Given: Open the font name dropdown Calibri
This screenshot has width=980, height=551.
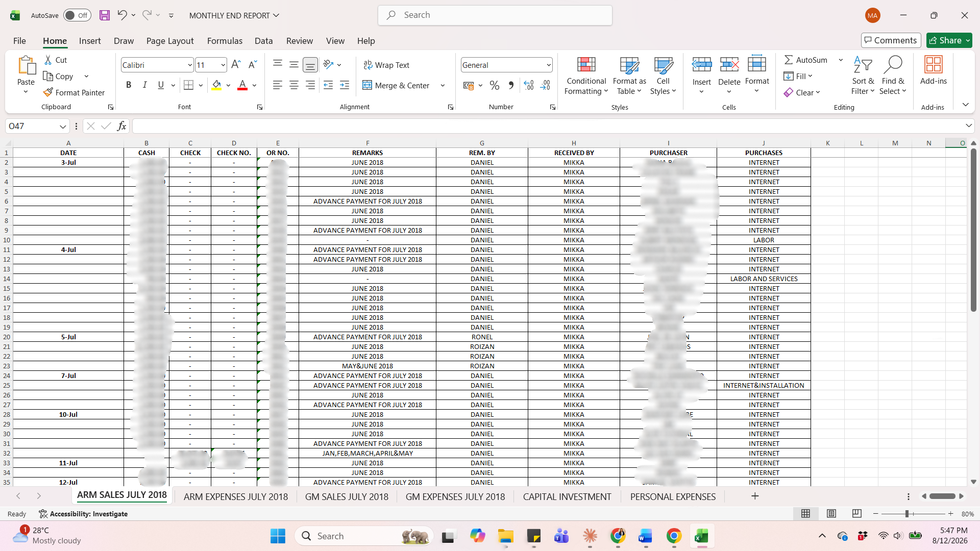Looking at the screenshot, I should point(190,65).
